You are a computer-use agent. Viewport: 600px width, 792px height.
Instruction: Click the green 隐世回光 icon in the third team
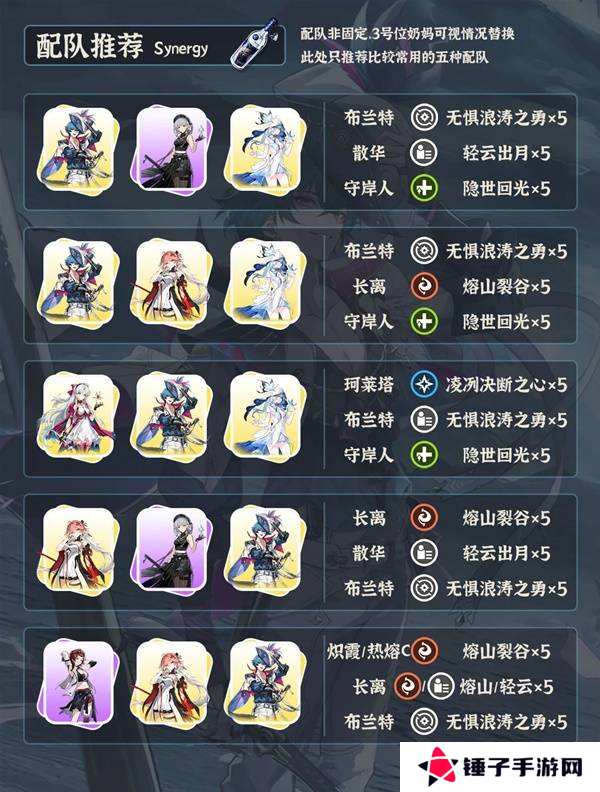point(424,455)
